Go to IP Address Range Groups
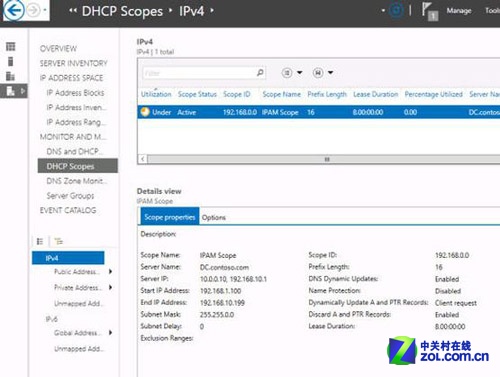 76,122
